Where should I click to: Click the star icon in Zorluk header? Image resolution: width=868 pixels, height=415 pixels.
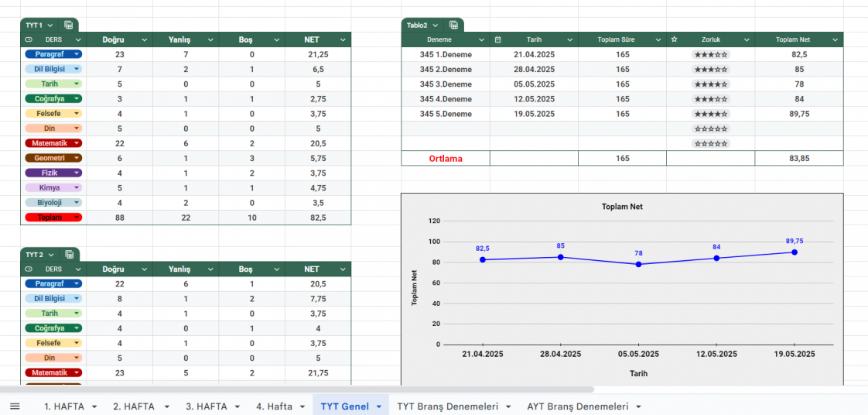pyautogui.click(x=675, y=39)
